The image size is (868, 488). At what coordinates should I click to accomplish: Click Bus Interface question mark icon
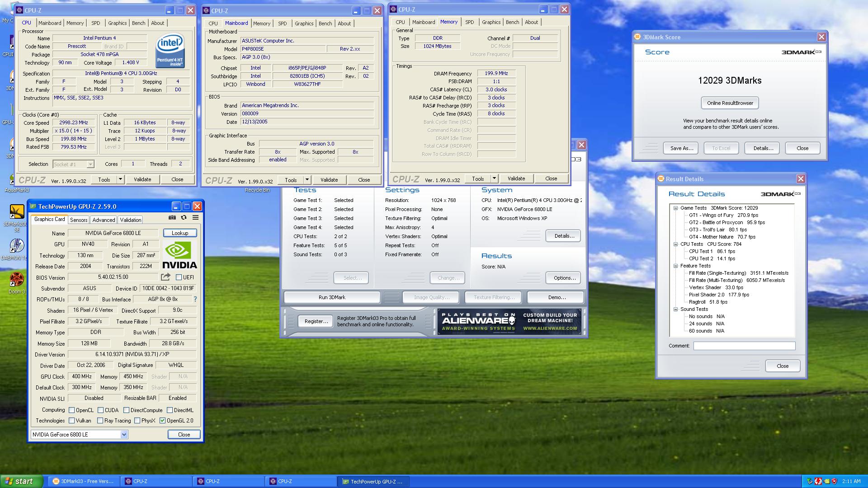tap(195, 299)
